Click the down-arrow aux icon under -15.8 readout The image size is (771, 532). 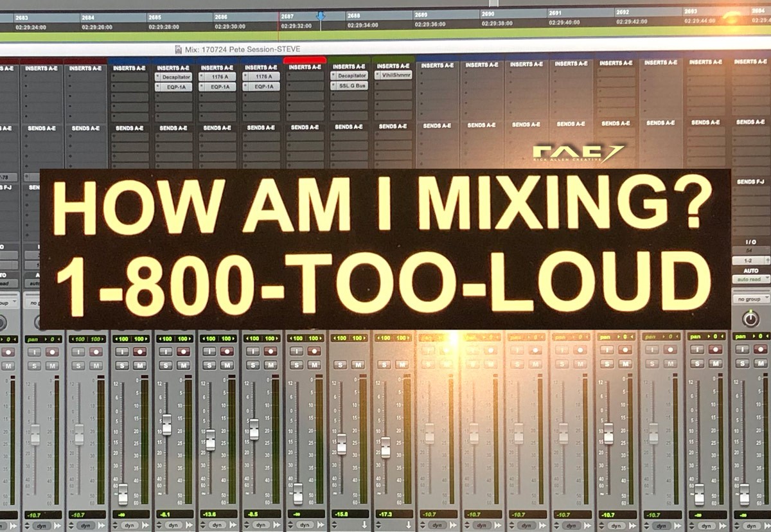[x=365, y=524]
